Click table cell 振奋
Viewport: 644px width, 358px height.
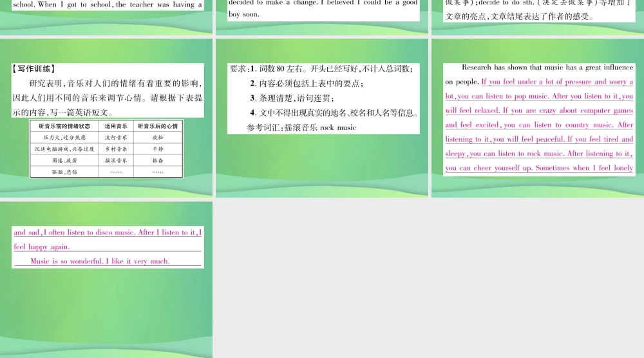[158, 160]
